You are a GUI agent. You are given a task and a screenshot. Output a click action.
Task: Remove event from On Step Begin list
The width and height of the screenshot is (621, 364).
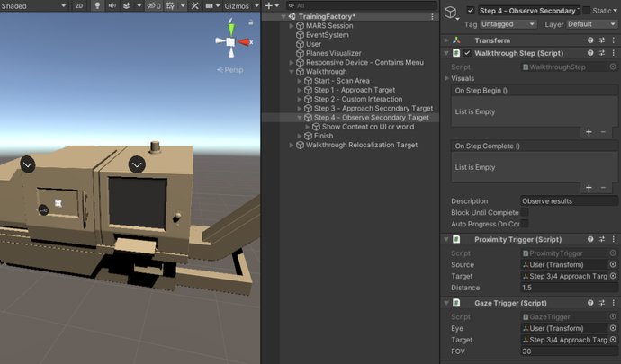[603, 132]
